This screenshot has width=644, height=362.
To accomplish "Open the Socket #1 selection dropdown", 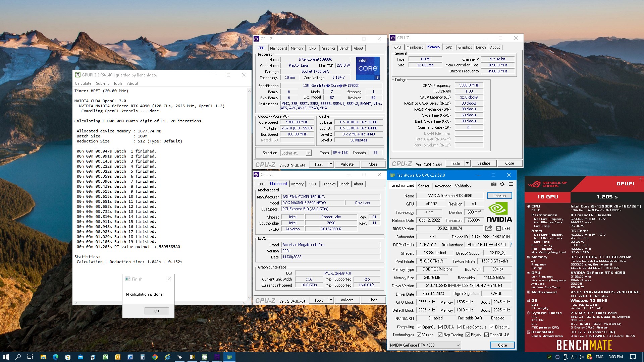I will click(x=296, y=153).
